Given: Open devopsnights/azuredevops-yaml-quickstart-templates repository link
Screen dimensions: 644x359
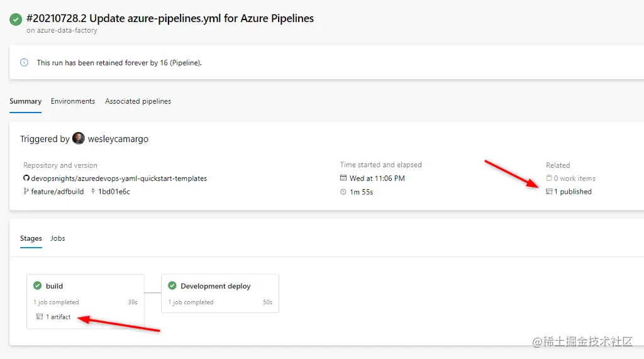Looking at the screenshot, I should (x=119, y=179).
